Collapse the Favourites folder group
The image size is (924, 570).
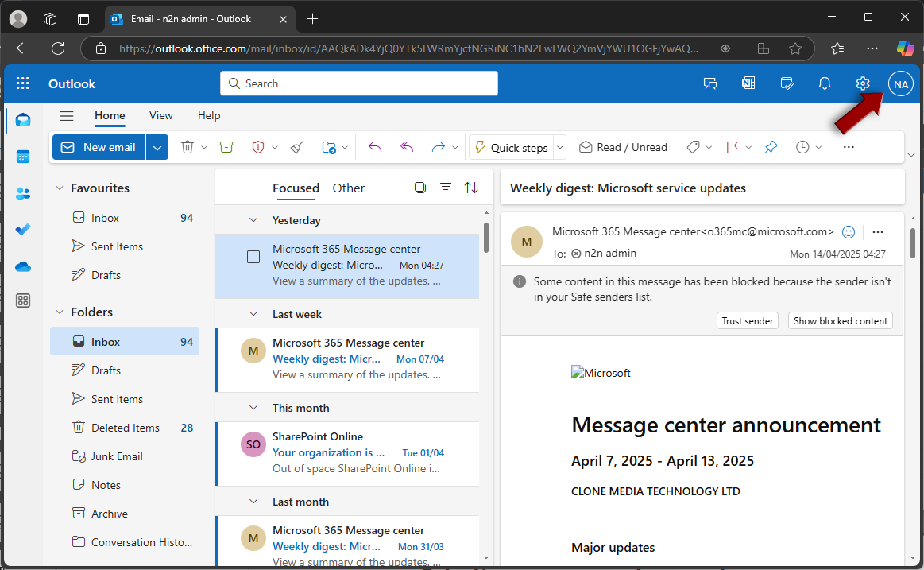60,188
